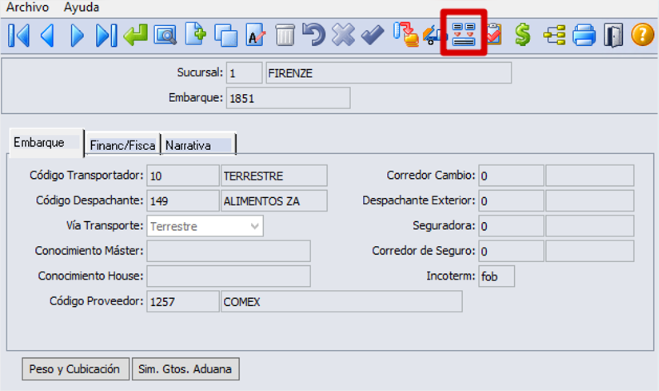Jump to the last record
This screenshot has height=391, width=659.
(106, 35)
